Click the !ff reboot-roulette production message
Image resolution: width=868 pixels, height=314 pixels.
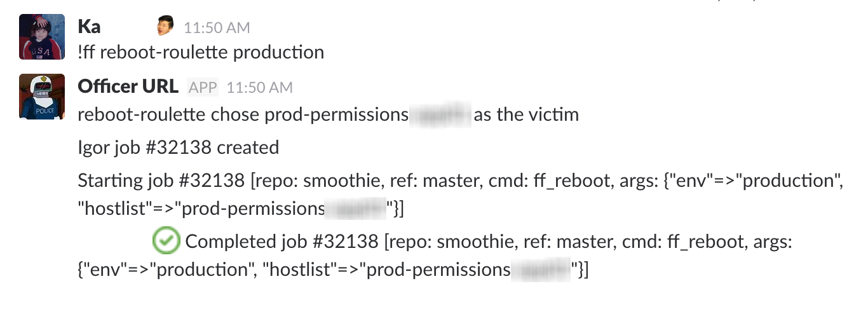[x=201, y=51]
